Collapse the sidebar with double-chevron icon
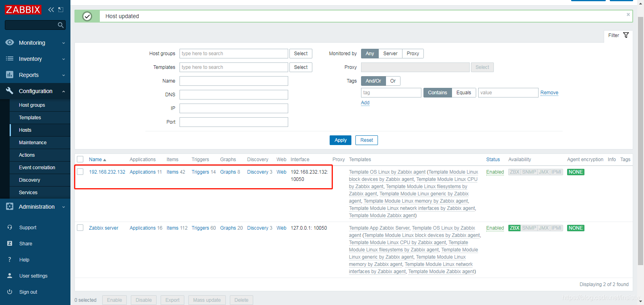Viewport: 644px width, 305px height. click(x=51, y=10)
